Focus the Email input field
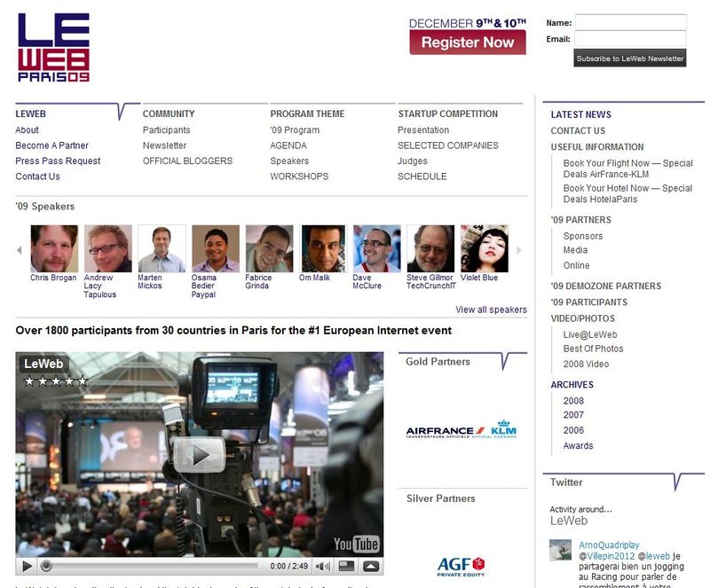 coord(631,38)
